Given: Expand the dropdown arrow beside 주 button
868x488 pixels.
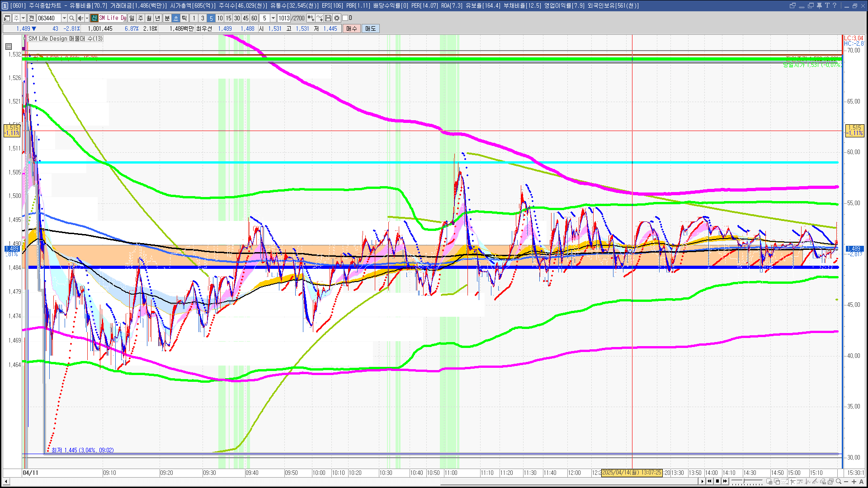Looking at the screenshot, I should [x=23, y=18].
